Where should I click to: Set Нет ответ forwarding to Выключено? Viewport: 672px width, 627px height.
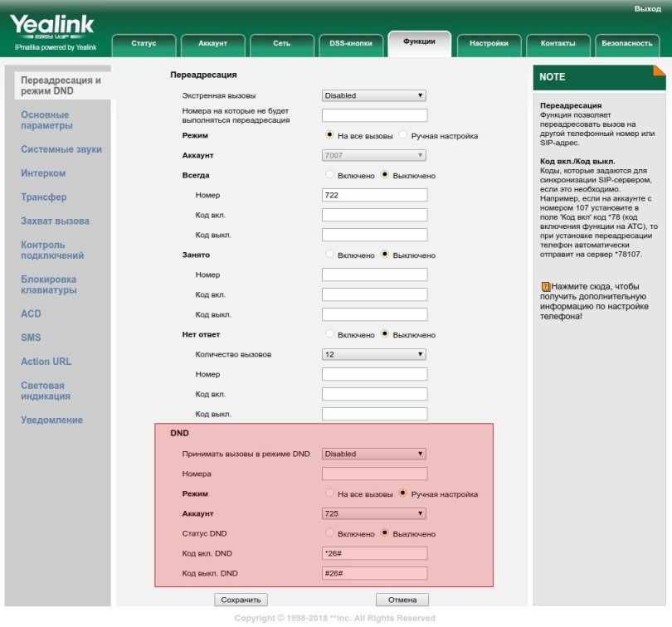point(384,333)
